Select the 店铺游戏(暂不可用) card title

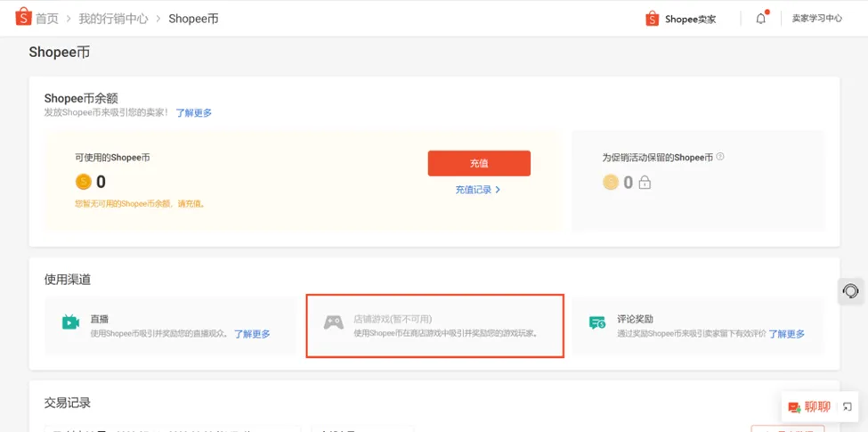[393, 320]
